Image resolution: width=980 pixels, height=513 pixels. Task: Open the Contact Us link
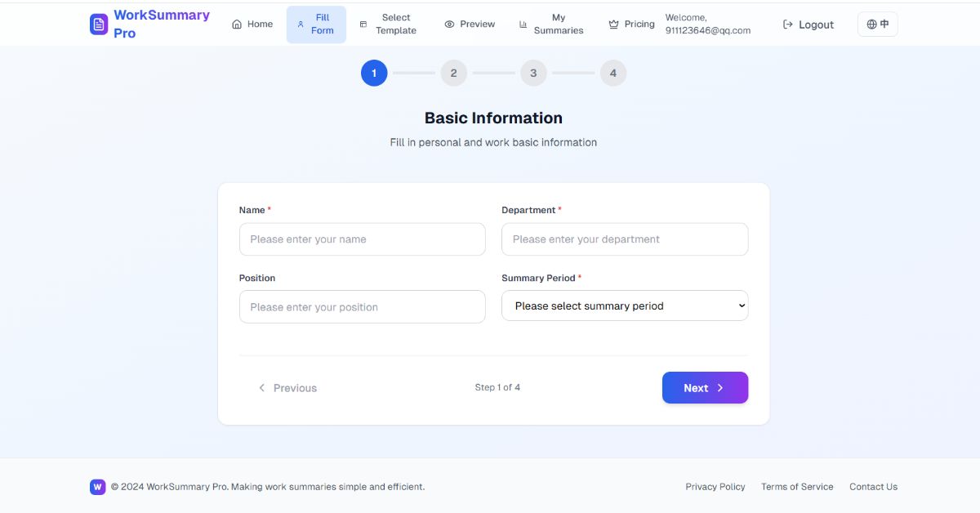click(x=873, y=486)
